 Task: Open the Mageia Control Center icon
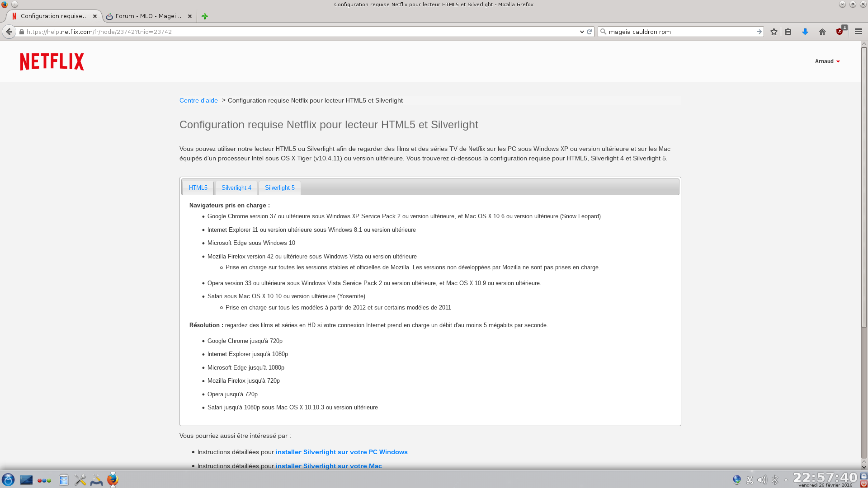(x=96, y=480)
